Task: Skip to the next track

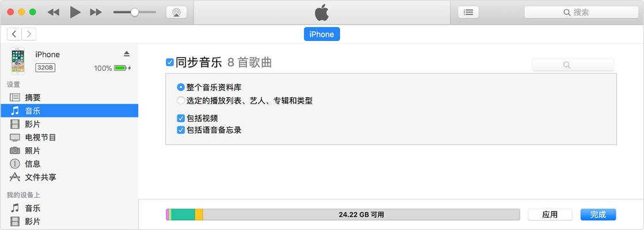Action: point(96,12)
